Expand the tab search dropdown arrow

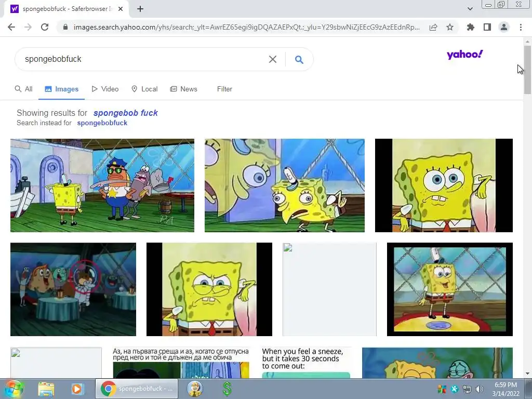(x=470, y=9)
